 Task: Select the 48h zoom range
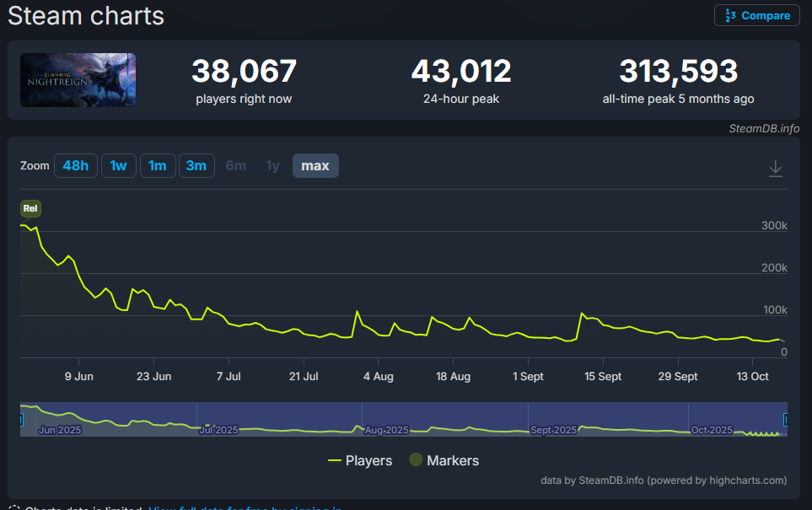(76, 166)
